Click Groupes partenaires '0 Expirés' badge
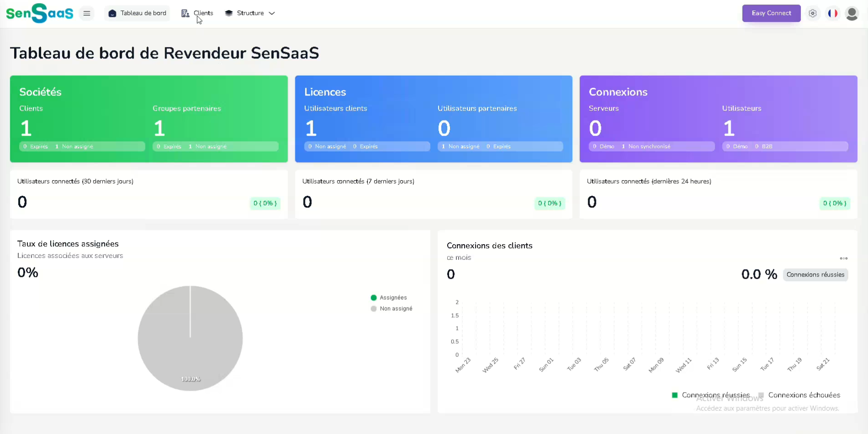 (x=169, y=146)
